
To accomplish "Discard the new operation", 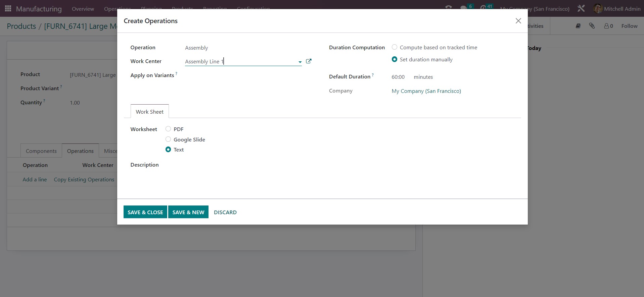I will [225, 212].
